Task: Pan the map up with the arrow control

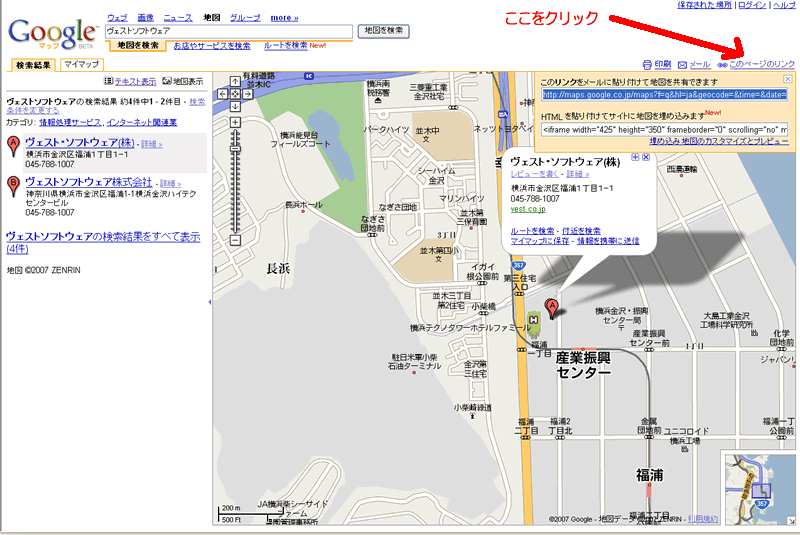Action: pos(235,82)
